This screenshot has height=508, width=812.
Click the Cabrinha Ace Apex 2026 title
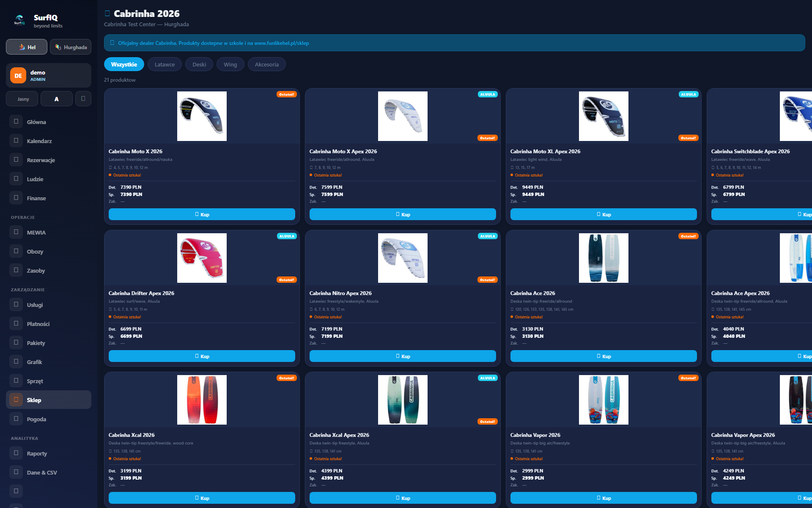coord(740,293)
